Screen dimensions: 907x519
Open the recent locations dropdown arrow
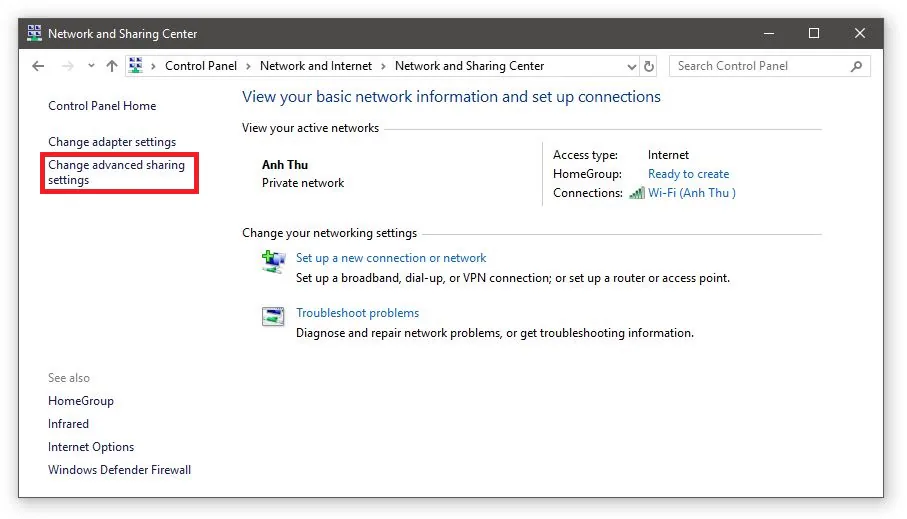91,66
